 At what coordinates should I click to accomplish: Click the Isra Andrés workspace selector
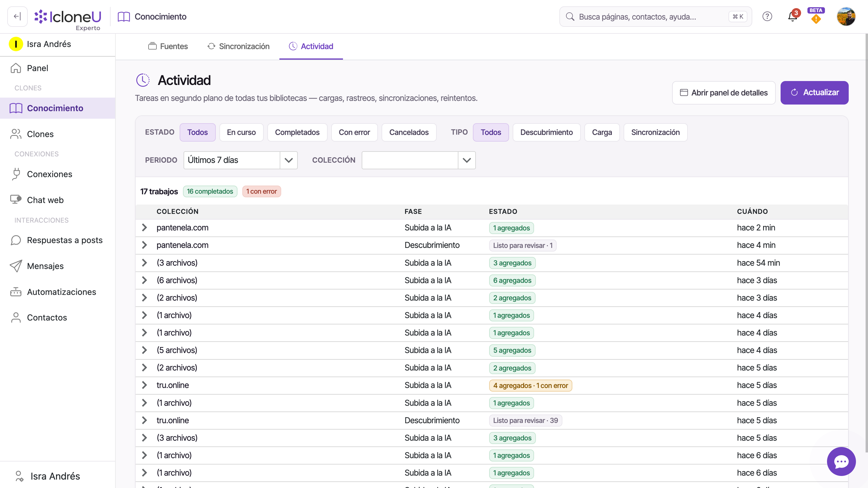[x=58, y=44]
